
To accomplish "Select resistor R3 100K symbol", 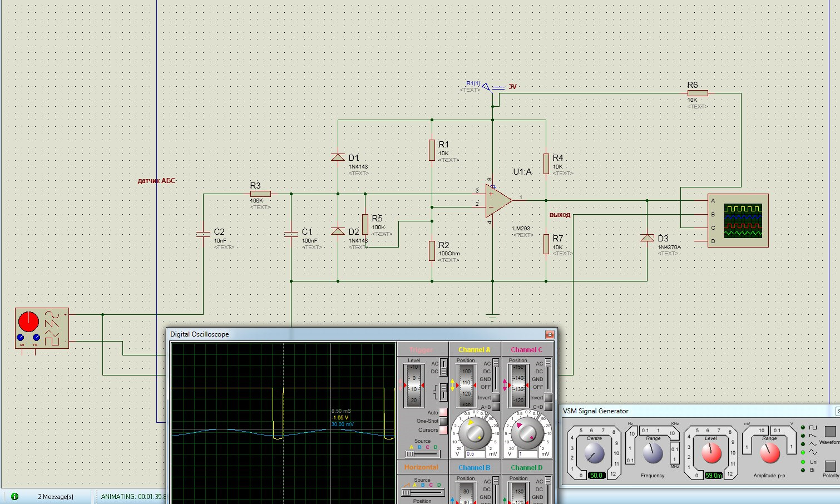I will pyautogui.click(x=260, y=194).
